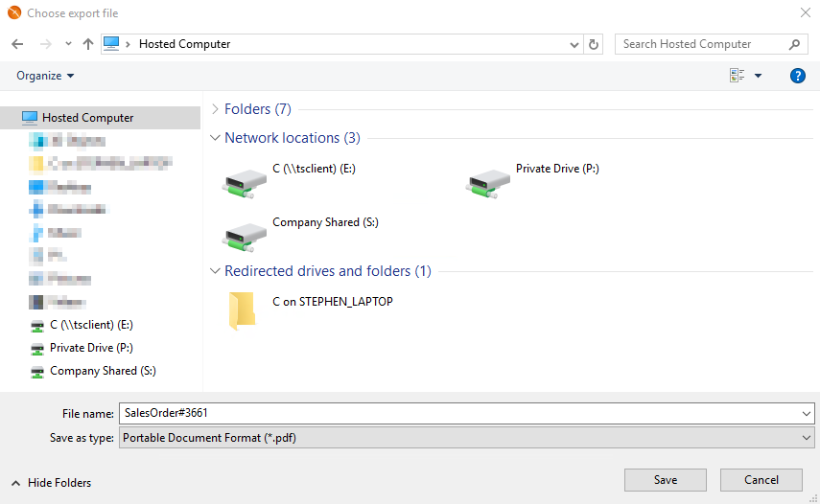Go up one folder level

click(x=88, y=44)
